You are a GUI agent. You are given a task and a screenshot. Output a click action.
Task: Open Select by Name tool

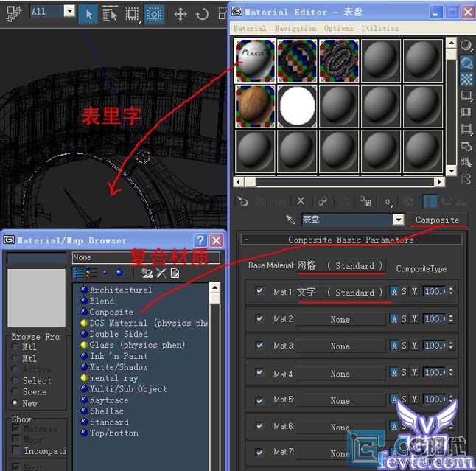110,14
